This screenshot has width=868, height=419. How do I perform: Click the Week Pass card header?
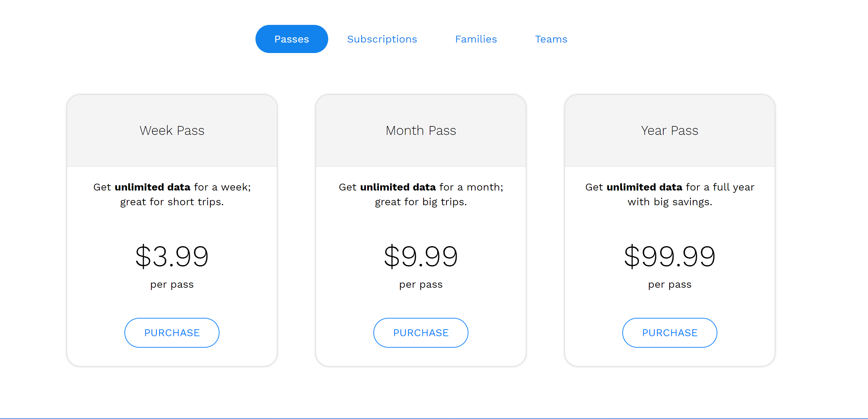click(x=172, y=130)
